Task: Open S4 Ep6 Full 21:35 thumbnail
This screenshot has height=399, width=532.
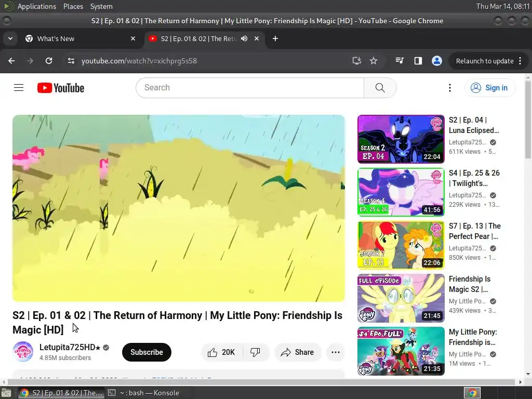Action: coord(401,351)
